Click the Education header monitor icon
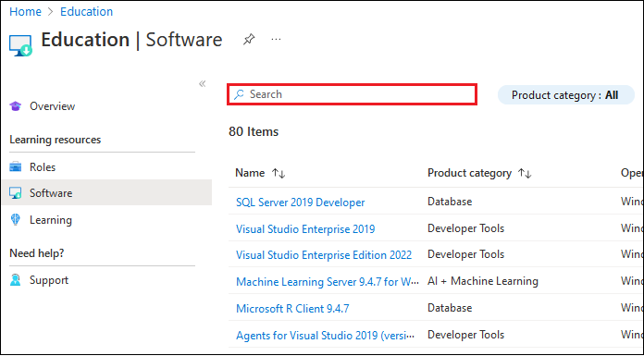The image size is (644, 356). (20, 45)
